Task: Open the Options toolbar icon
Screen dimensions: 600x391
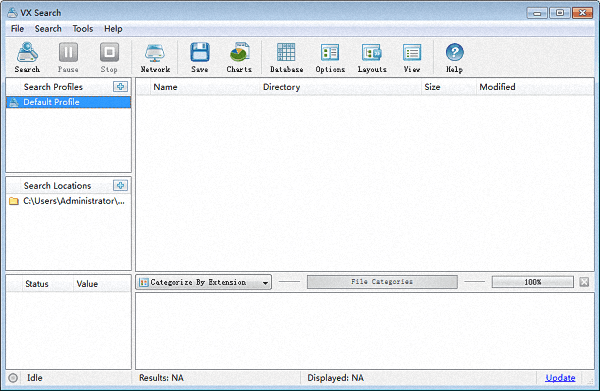Action: click(x=330, y=57)
